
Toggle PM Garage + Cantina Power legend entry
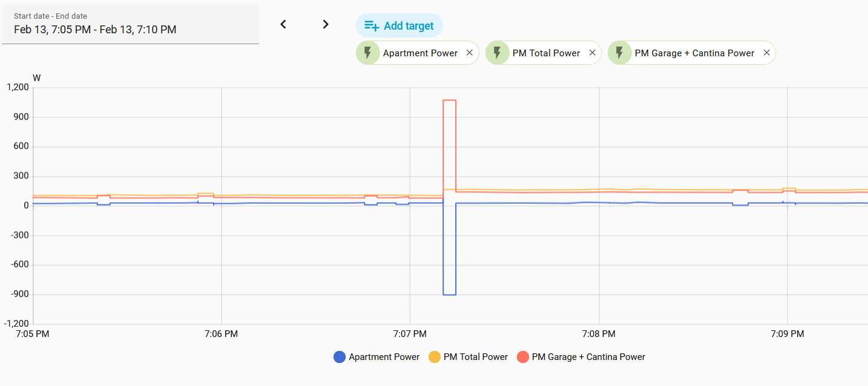(x=588, y=357)
